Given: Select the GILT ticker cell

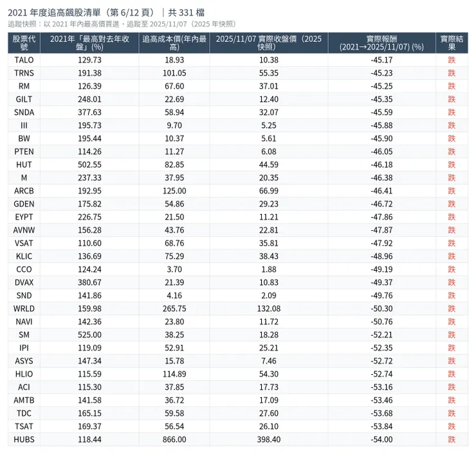Looking at the screenshot, I should 24,99.
